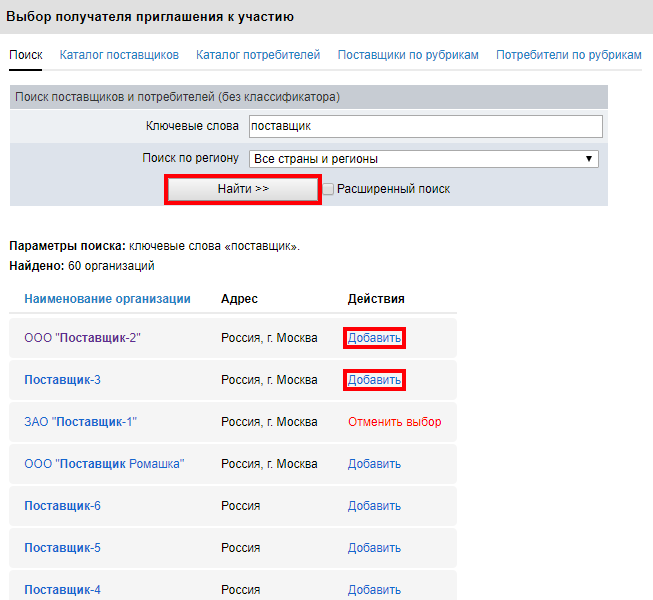Click Добавить for Поставщик-3
Viewport: 653px width, 600px height.
click(374, 380)
